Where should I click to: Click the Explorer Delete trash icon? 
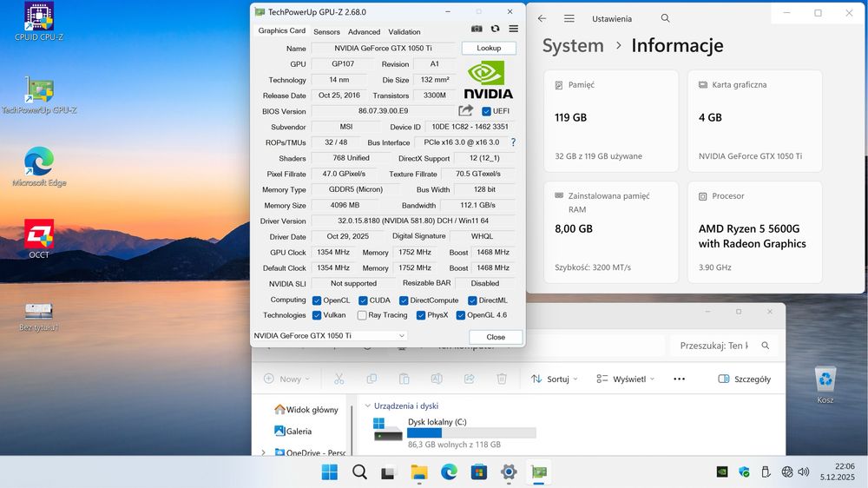click(x=502, y=379)
